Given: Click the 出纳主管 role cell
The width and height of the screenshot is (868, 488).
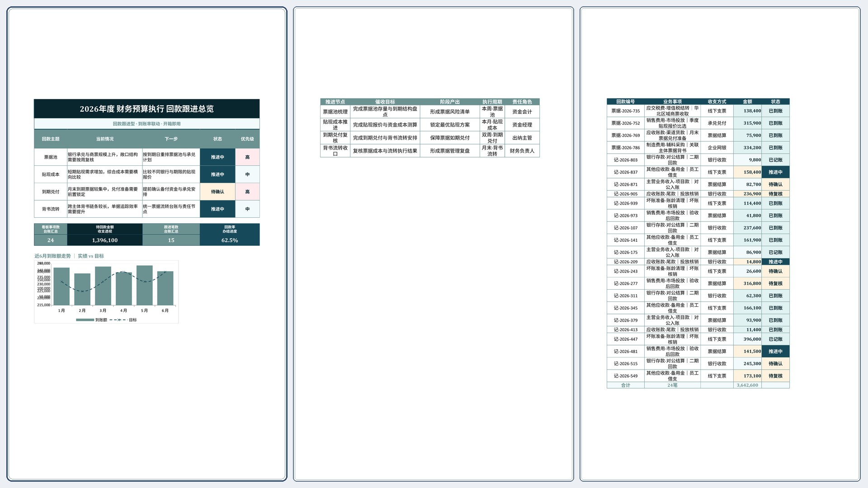Looking at the screenshot, I should click(522, 138).
